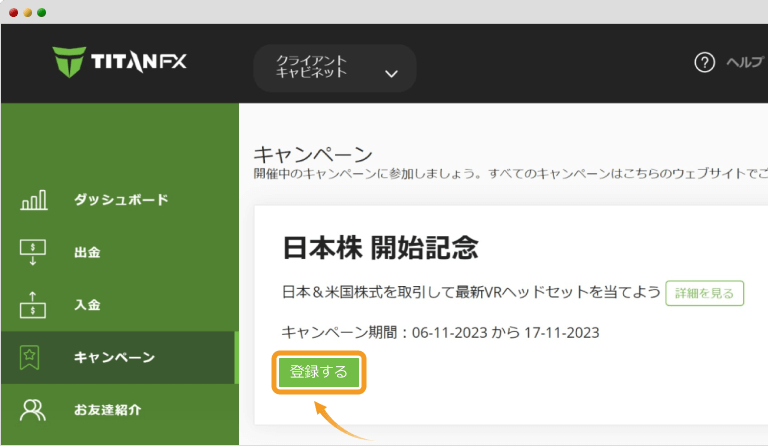This screenshot has height=446, width=768.
Task: Open the ヘルプ link in header
Action: tap(744, 63)
